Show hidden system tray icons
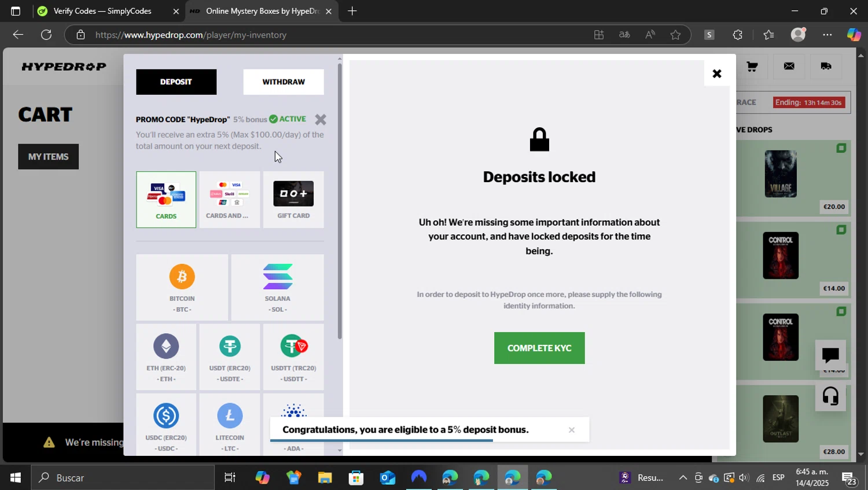This screenshot has height=490, width=868. (683, 478)
